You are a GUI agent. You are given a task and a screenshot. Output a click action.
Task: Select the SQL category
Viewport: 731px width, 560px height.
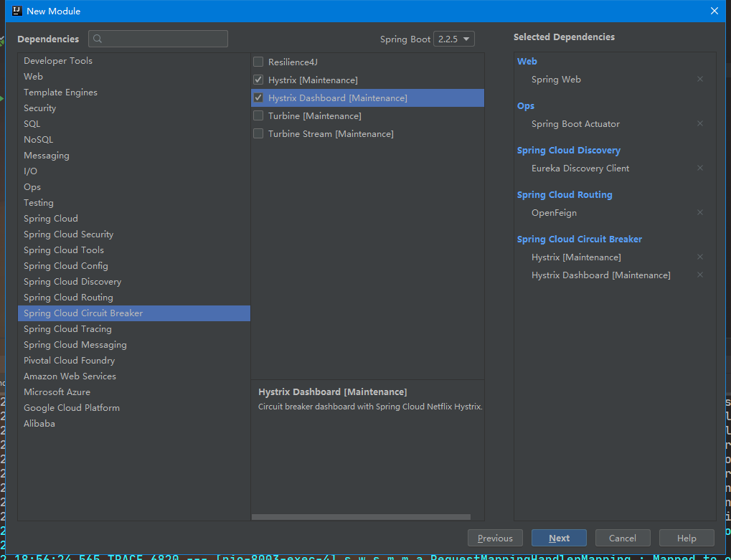[x=134, y=124]
